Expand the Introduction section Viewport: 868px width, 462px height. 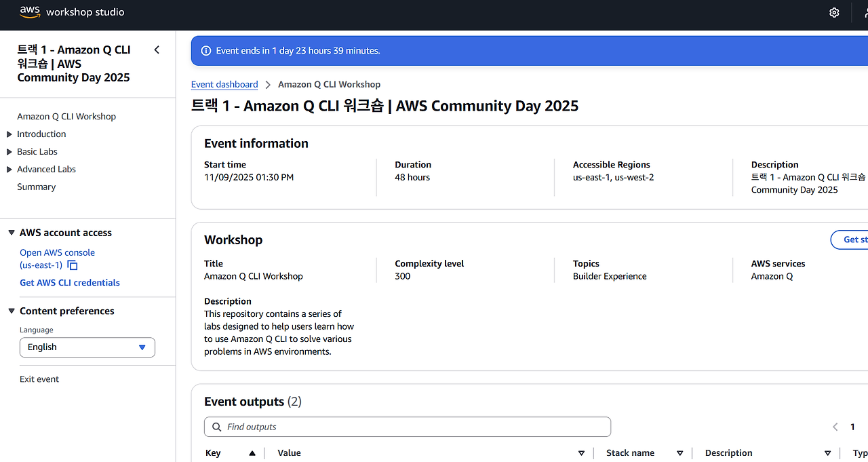[9, 134]
